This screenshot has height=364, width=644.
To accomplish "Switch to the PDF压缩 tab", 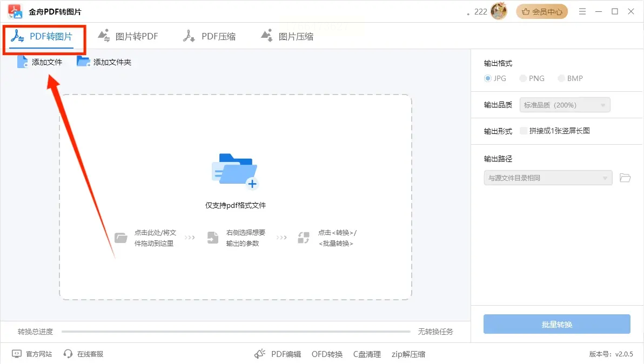I will point(210,37).
